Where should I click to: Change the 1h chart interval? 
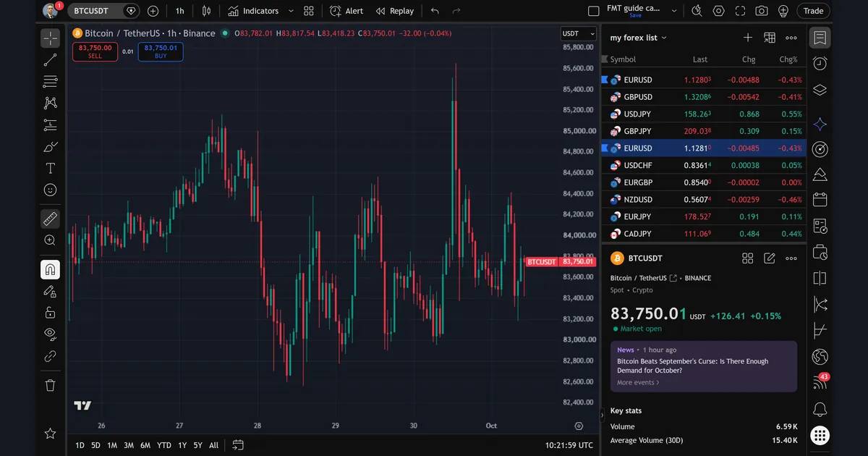[x=179, y=11]
